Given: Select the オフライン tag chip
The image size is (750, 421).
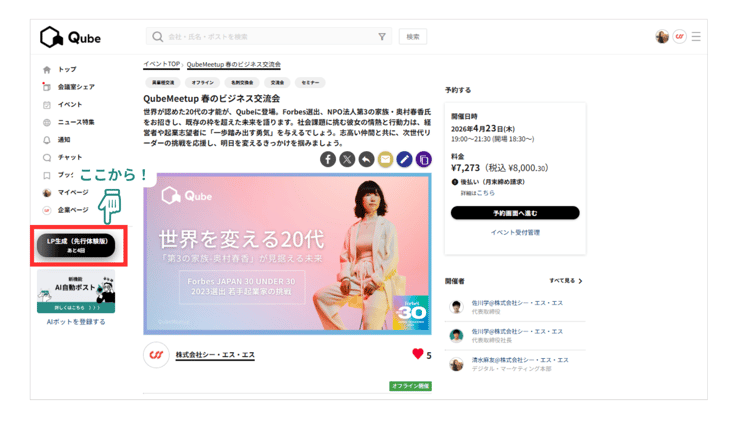Looking at the screenshot, I should pos(203,83).
